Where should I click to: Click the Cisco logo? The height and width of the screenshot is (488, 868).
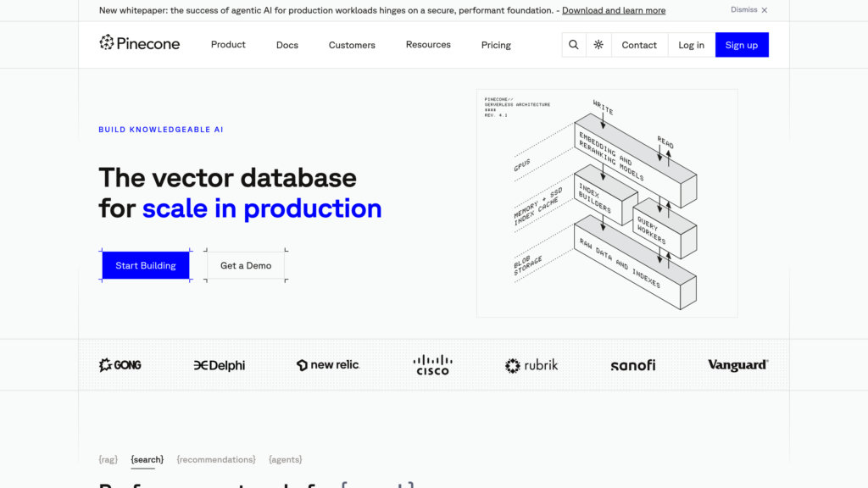coord(432,365)
